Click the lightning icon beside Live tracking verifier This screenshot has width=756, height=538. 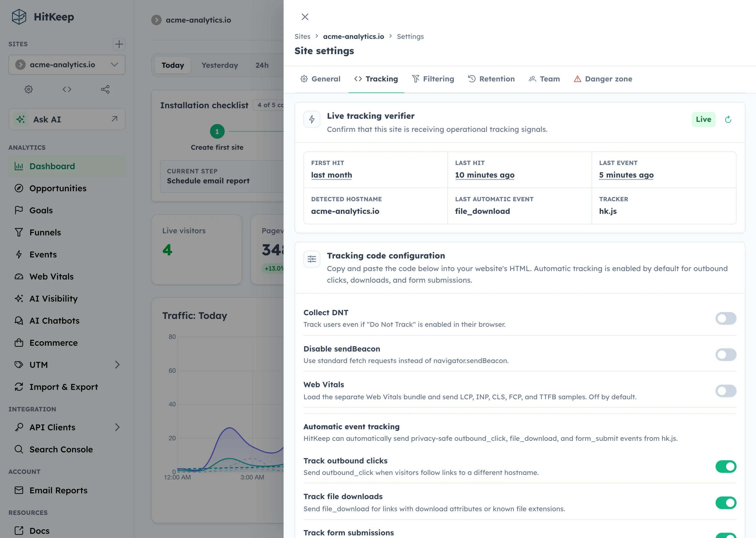coord(312,119)
